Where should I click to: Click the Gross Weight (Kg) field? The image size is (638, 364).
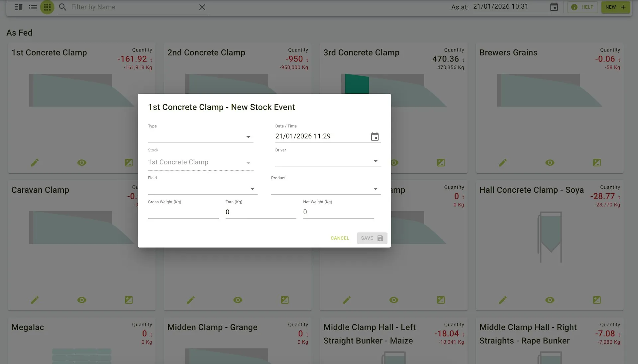pos(183,212)
